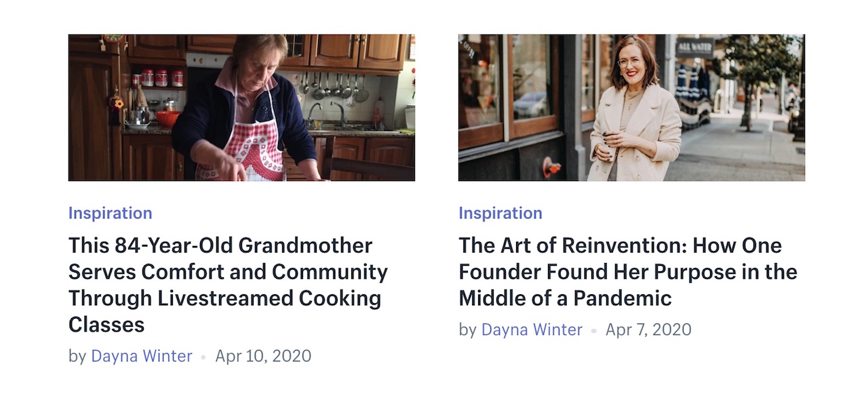Open The Art of Reinvention article title
Screen dimensions: 868x398
click(628, 271)
